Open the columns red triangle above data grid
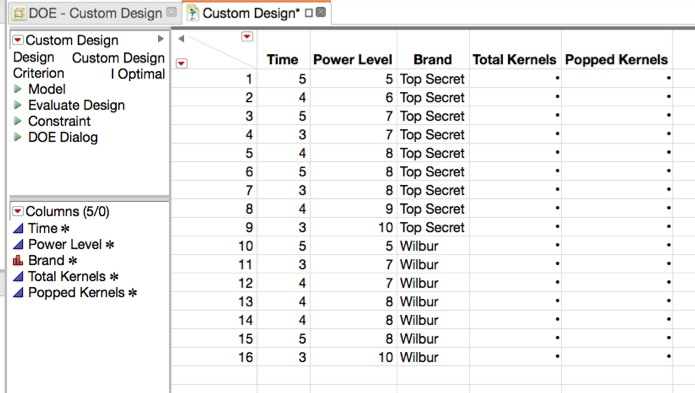 [247, 37]
